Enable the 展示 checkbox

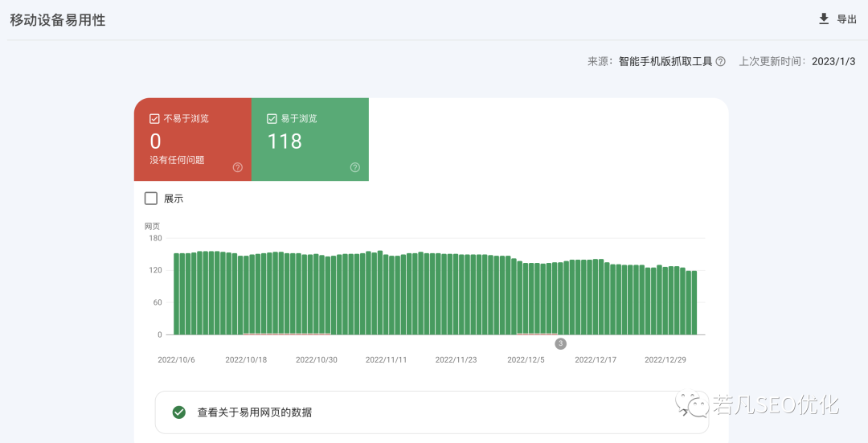coord(151,198)
